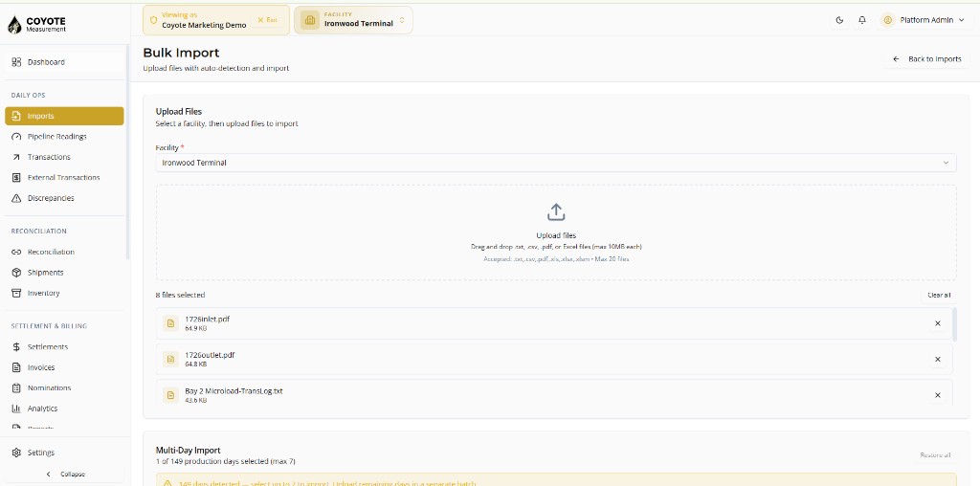The width and height of the screenshot is (980, 486).
Task: Click the Coyote Measurement logo
Action: tap(37, 24)
